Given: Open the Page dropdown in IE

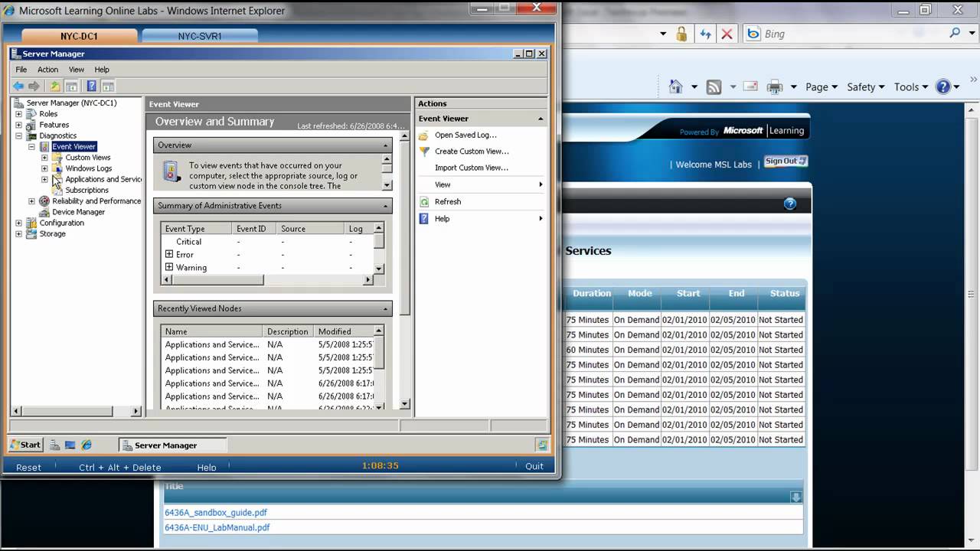Looking at the screenshot, I should pos(822,87).
